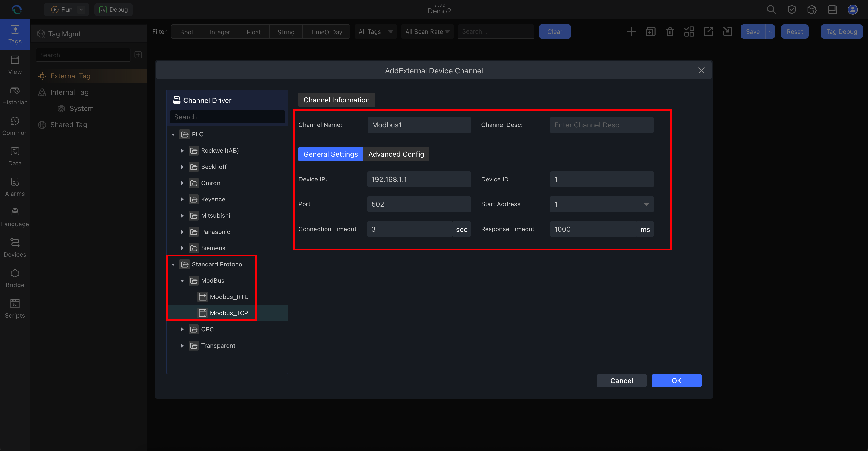
Task: Open the Tags sidebar section
Action: 15,34
